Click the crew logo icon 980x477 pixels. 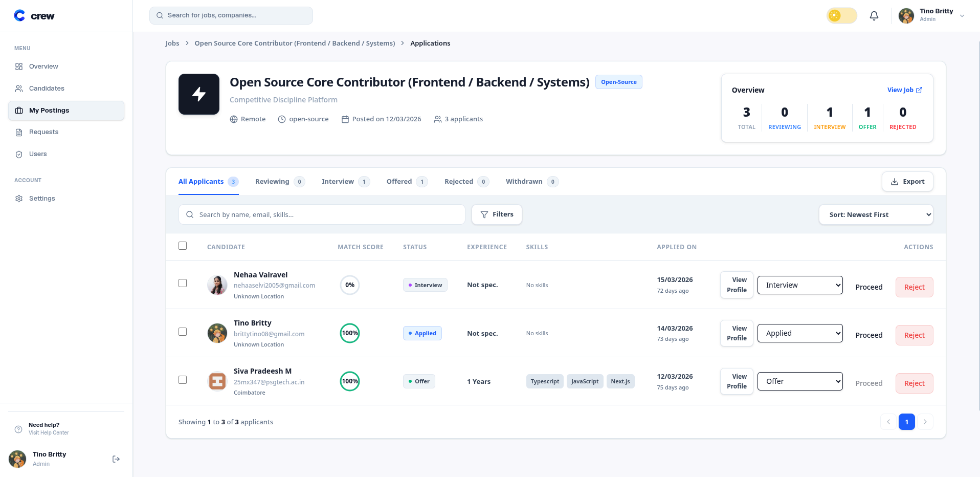click(x=19, y=16)
